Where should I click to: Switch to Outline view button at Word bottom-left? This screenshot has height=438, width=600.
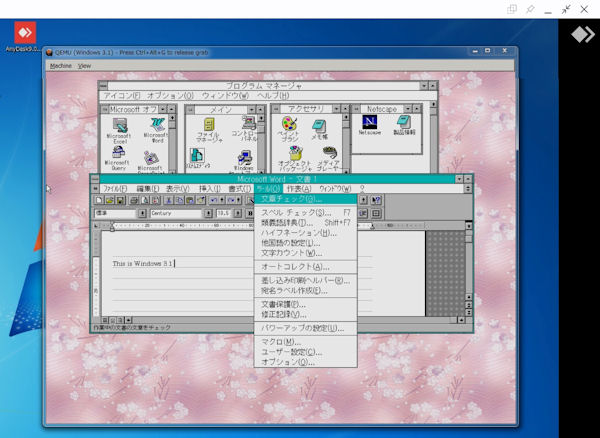(121, 320)
